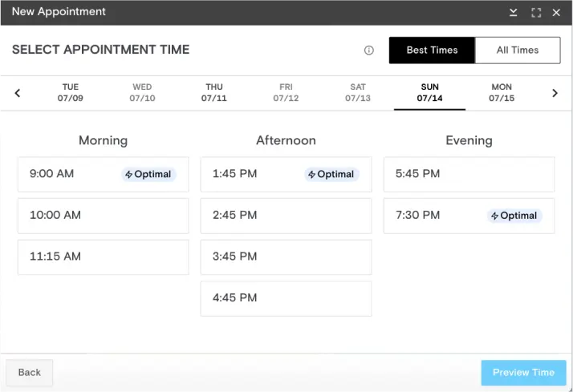The image size is (573, 392).
Task: Pick the 10:00 AM morning slot
Action: pyautogui.click(x=103, y=216)
